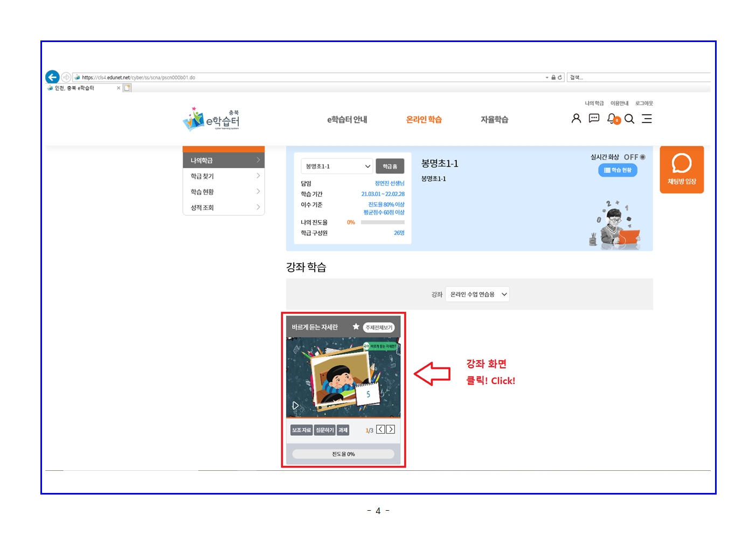
Task: Open the notification bell icon
Action: [x=613, y=119]
